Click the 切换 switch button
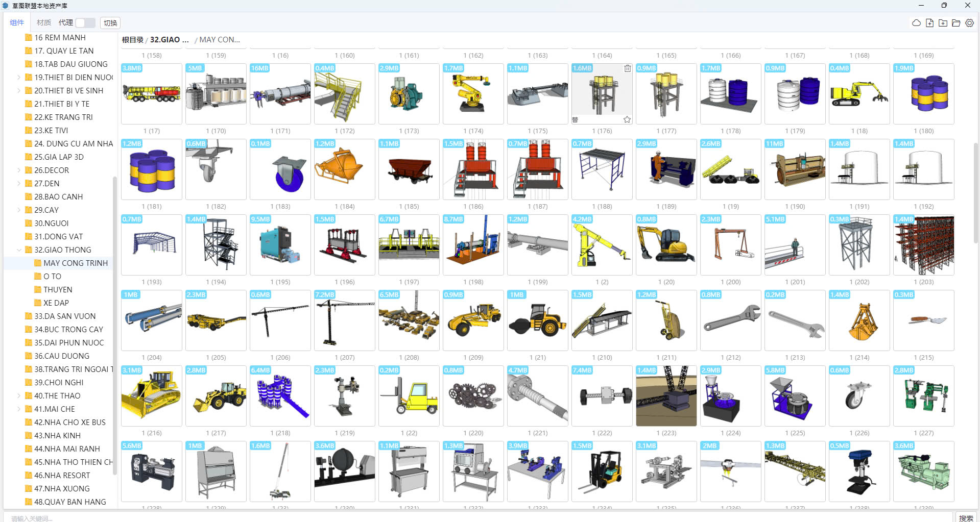 click(x=110, y=23)
